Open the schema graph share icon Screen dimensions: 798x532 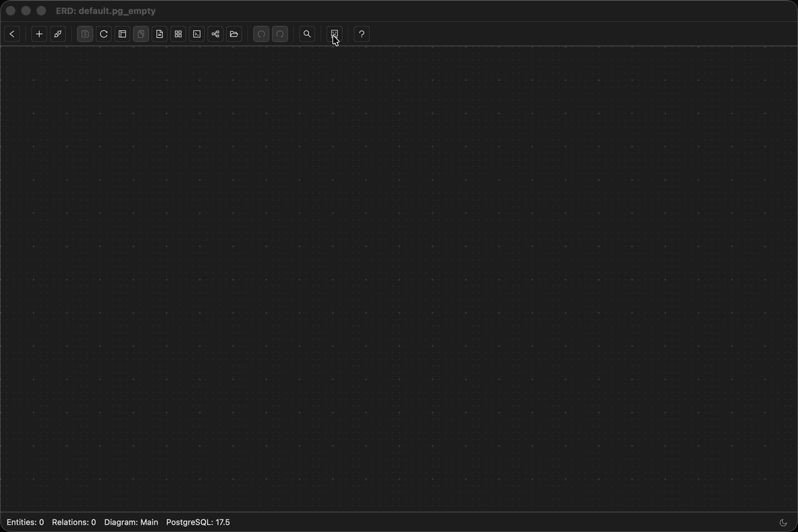(x=215, y=34)
